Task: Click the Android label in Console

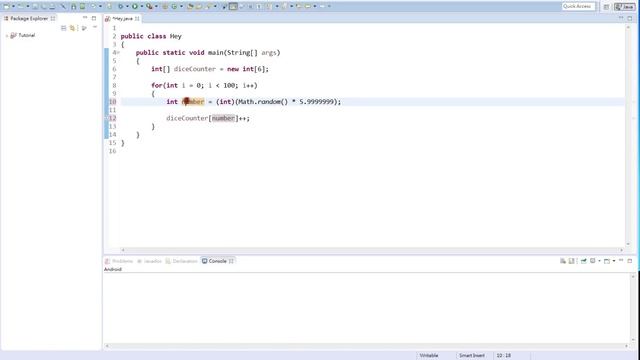Action: click(x=113, y=269)
